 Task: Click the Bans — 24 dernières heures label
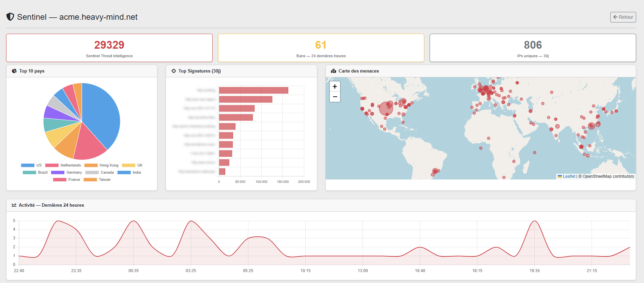tap(321, 56)
